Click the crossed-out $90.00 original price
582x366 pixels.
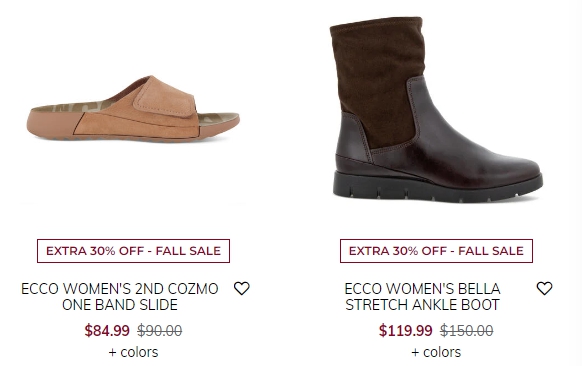tap(160, 330)
